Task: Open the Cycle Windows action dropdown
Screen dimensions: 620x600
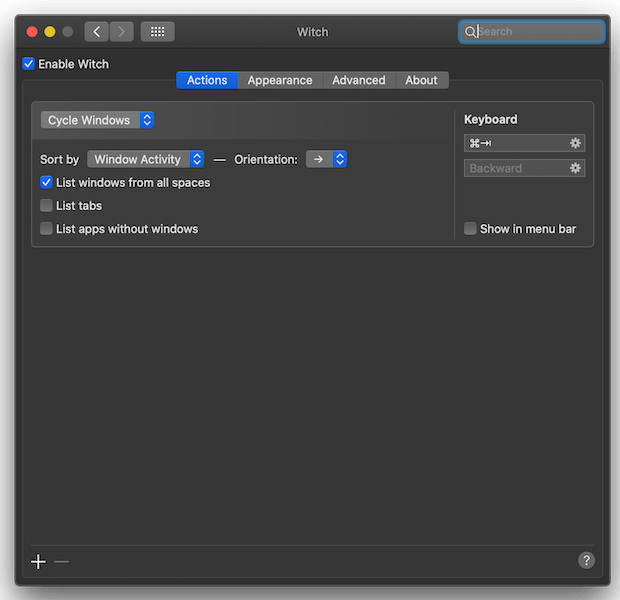Action: pyautogui.click(x=97, y=120)
